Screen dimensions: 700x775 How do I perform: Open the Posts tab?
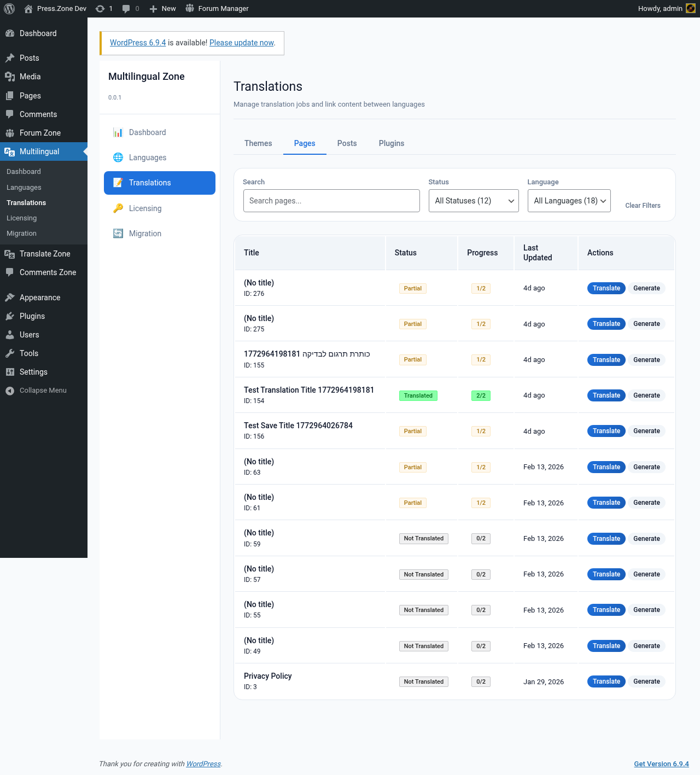click(347, 143)
